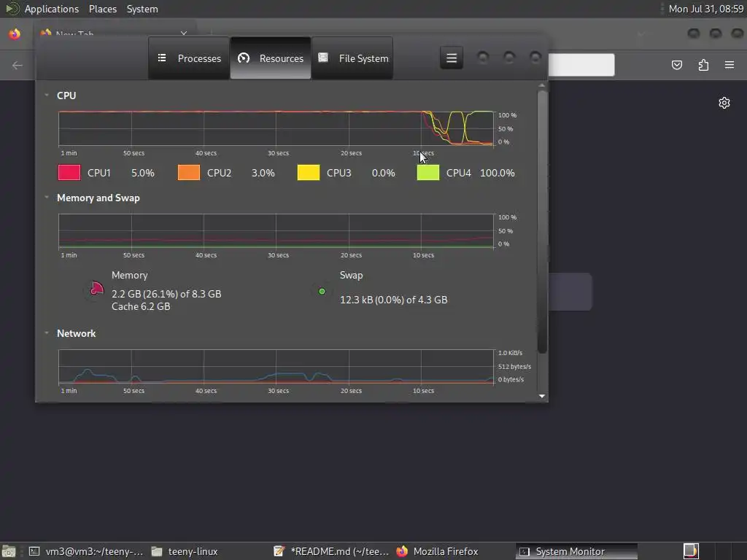
Task: Collapse the Memory and Swap section
Action: coord(47,198)
